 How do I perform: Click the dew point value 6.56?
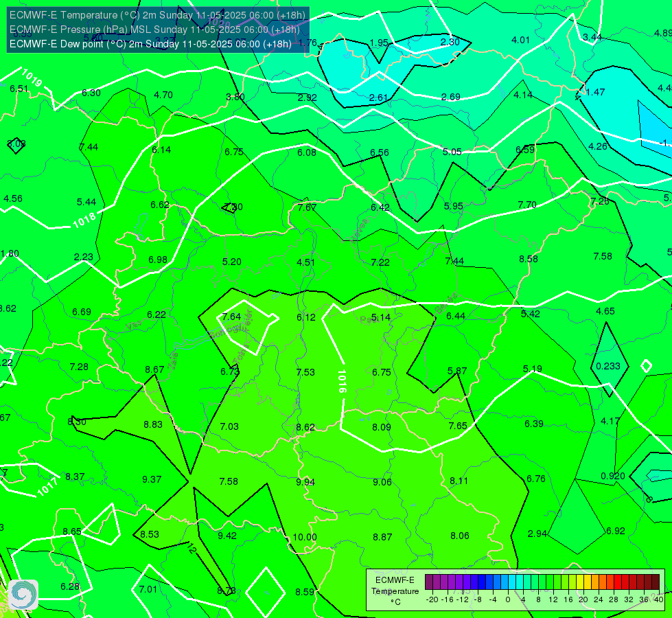coord(380,152)
